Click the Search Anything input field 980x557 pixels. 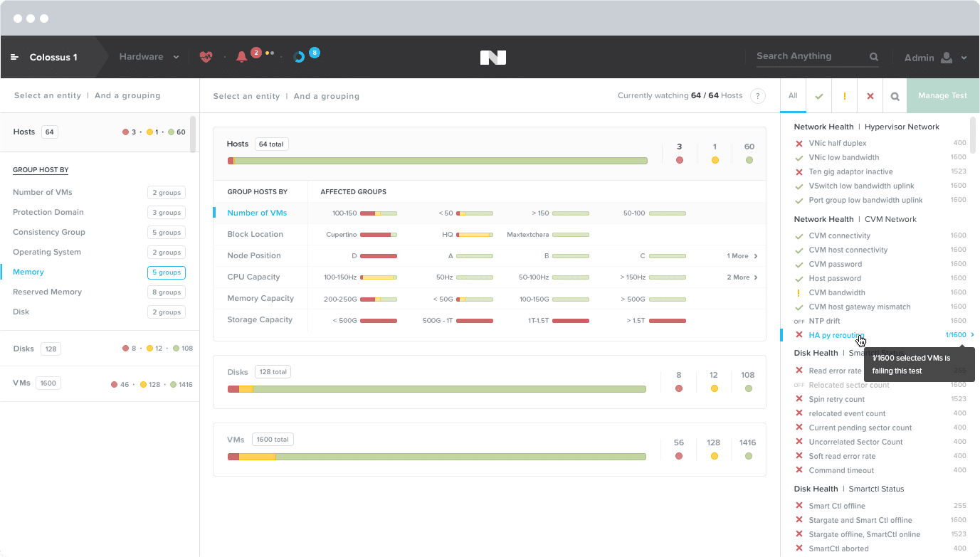tap(811, 56)
